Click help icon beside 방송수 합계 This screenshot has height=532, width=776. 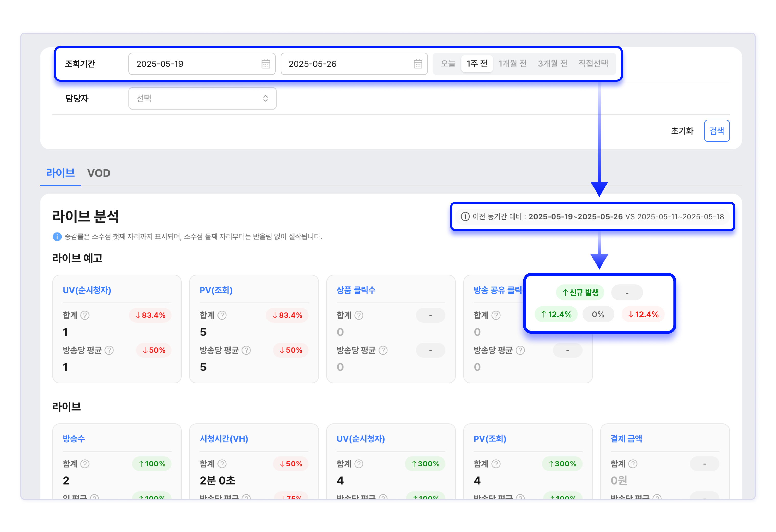pyautogui.click(x=85, y=464)
